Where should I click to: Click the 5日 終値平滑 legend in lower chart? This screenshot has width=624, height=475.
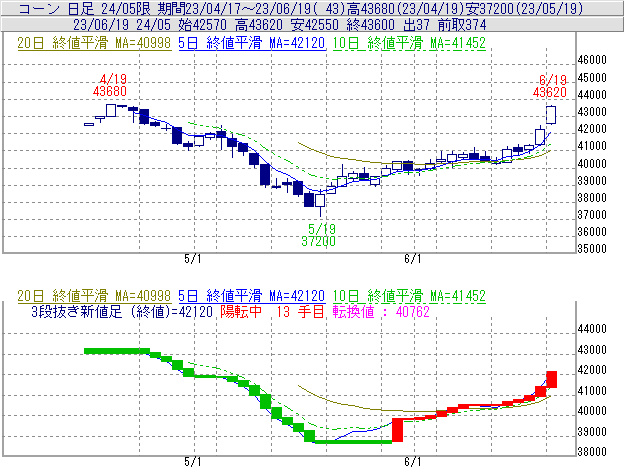coord(252,296)
